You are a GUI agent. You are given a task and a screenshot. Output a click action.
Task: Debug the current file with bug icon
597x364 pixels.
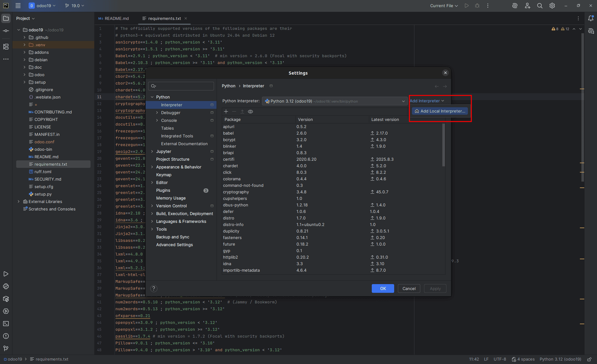[477, 6]
